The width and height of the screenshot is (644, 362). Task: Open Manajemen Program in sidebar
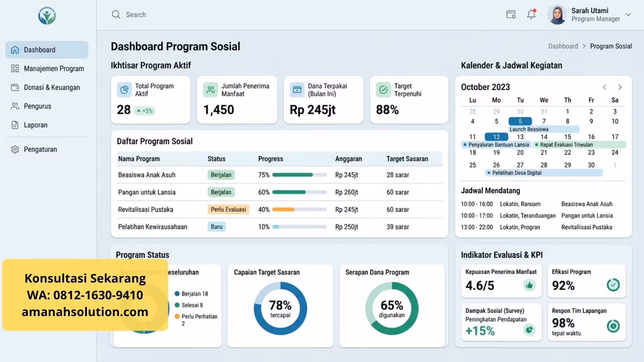(47, 69)
